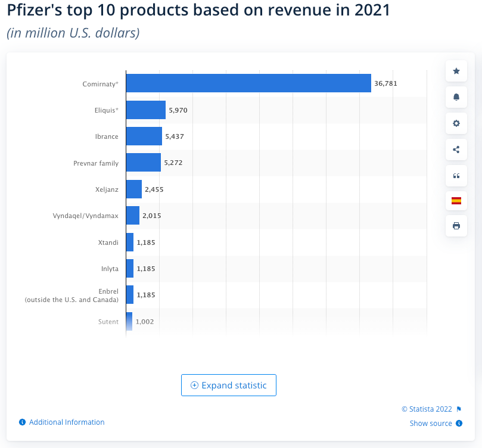
Task: Click the value label 36,781
Action: point(385,83)
